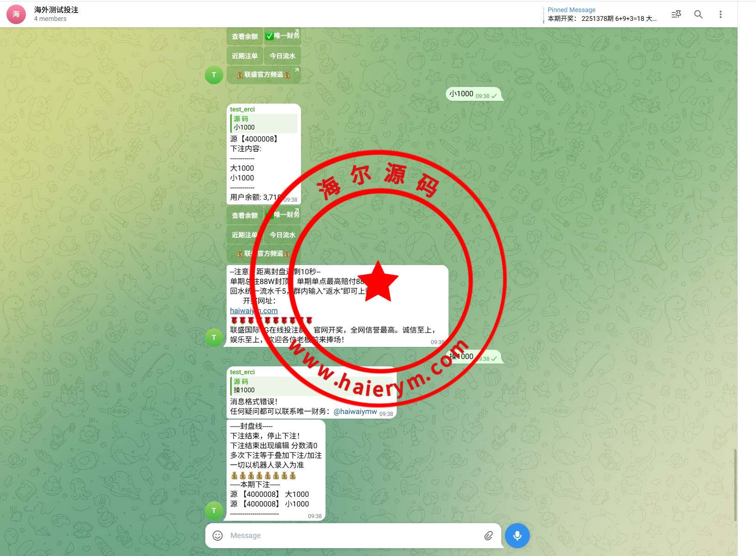Click the @haiwaiymw mention link
The width and height of the screenshot is (756, 556).
click(x=355, y=411)
